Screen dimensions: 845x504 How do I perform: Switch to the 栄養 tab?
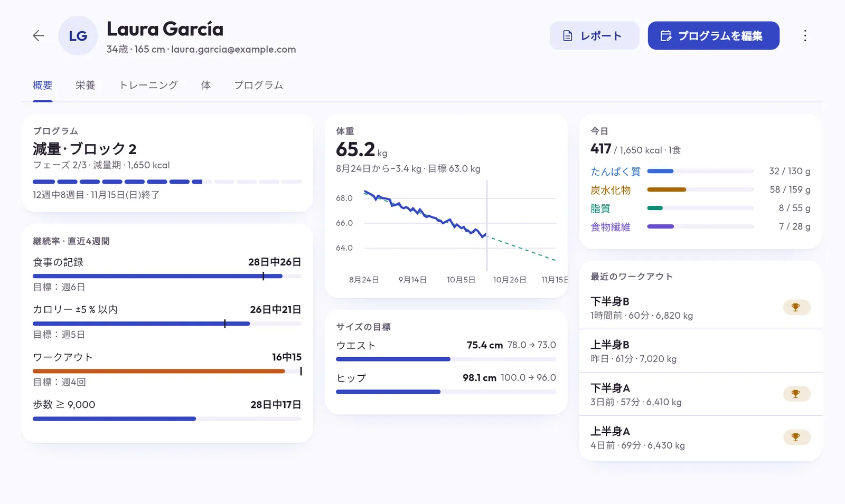tap(85, 85)
